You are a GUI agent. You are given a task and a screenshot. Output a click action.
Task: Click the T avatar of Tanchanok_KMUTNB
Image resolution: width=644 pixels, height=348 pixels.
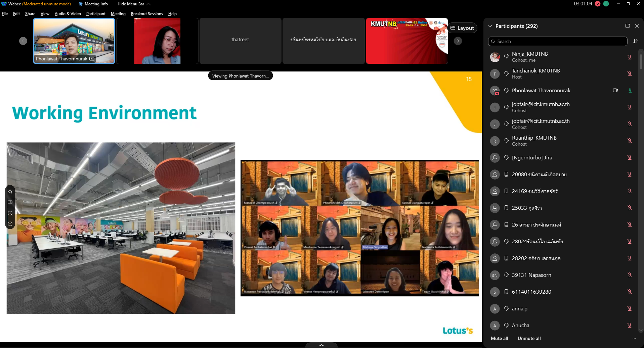click(x=495, y=74)
